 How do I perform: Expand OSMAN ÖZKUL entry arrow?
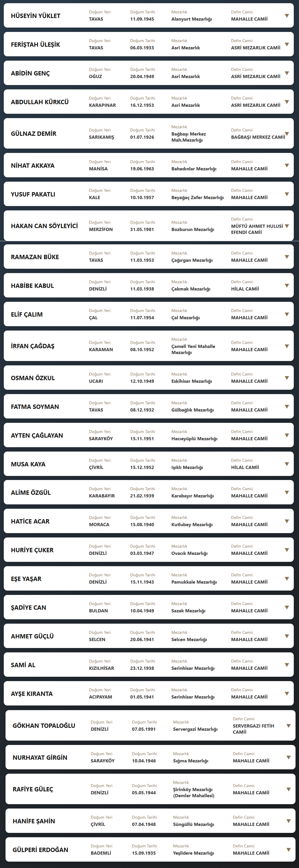tap(287, 378)
